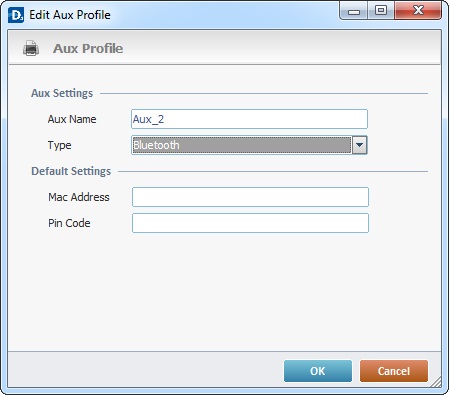Click the resize grip at dialog corner
The image size is (449, 395).
[x=436, y=382]
